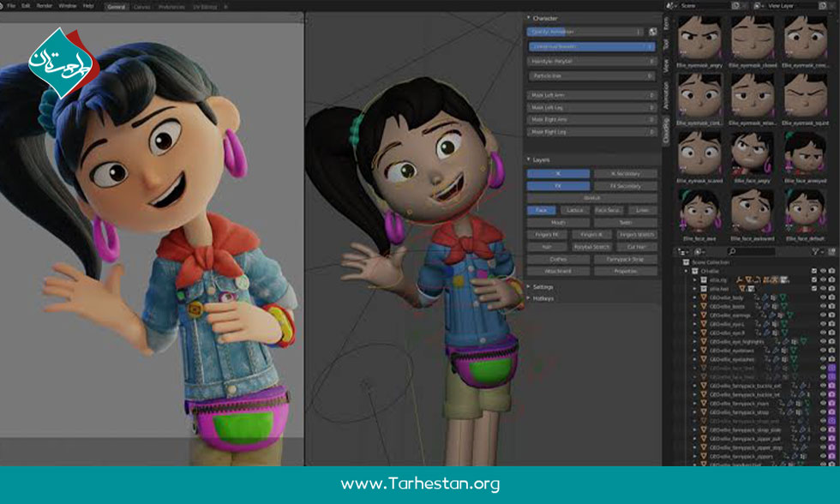Toggle render camera for GEO-ellie_body
840x504 pixels.
pos(831,297)
